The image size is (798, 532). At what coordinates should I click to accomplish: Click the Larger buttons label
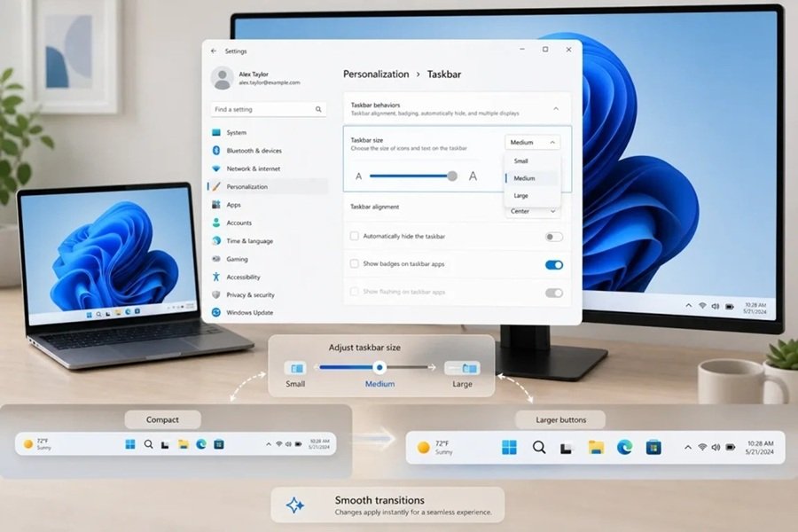560,420
